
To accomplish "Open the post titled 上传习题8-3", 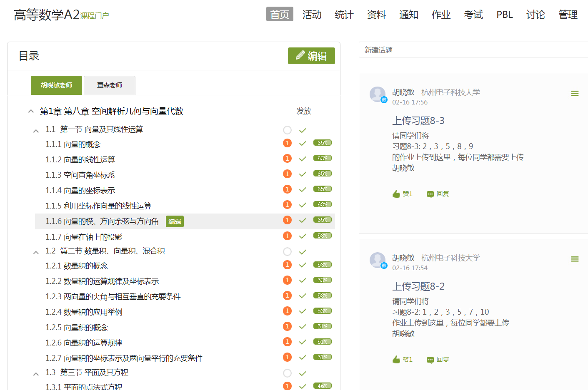I will pos(418,121).
